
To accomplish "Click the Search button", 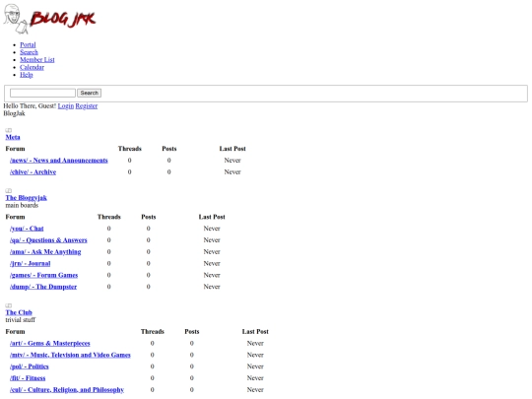I will pyautogui.click(x=90, y=93).
